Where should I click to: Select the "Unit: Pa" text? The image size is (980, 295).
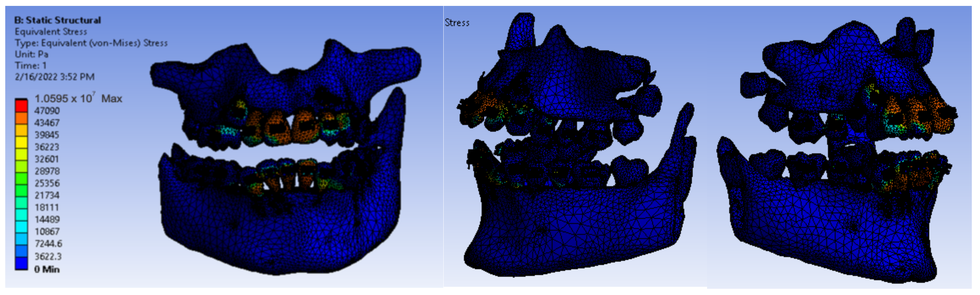point(31,54)
